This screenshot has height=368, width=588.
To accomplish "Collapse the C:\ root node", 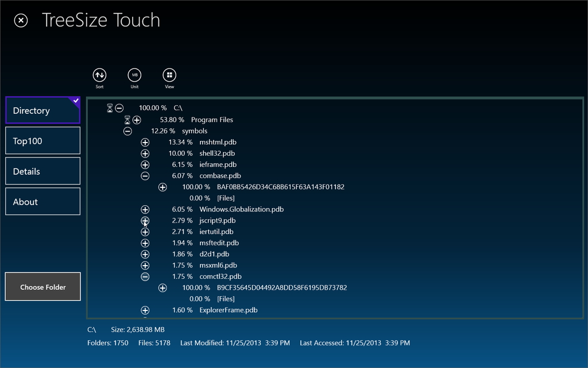I will click(x=119, y=108).
